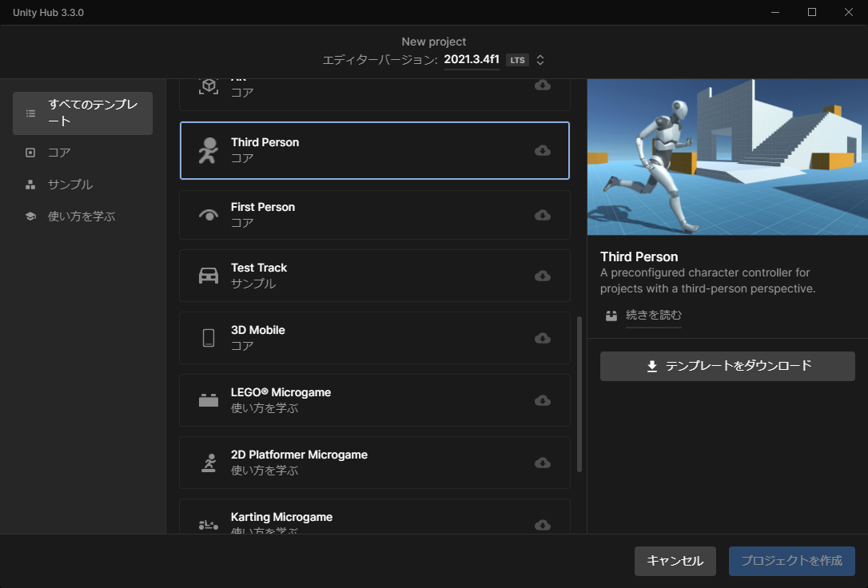The width and height of the screenshot is (868, 588).
Task: Click the テンプレートをダウンロード button
Action: click(x=727, y=366)
